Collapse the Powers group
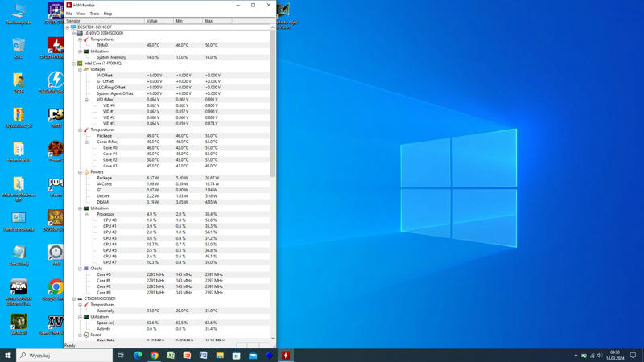This screenshot has width=644, height=362. pyautogui.click(x=80, y=172)
